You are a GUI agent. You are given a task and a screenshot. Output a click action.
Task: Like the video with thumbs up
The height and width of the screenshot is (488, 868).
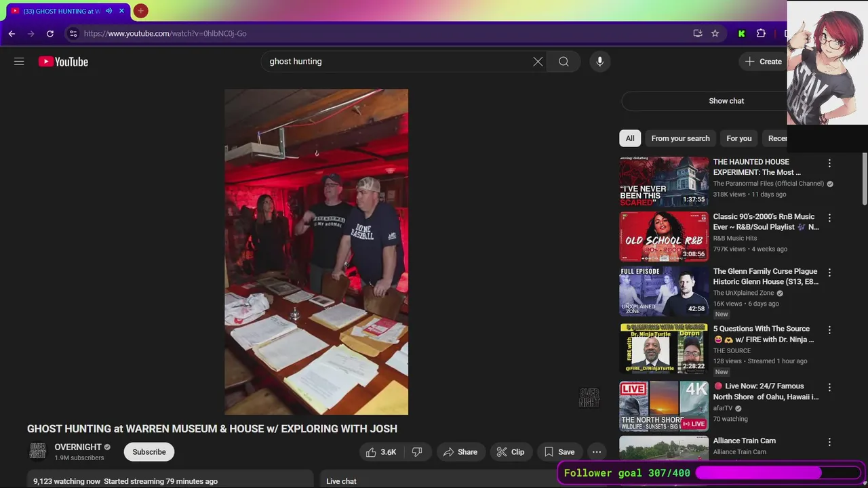[381, 452]
